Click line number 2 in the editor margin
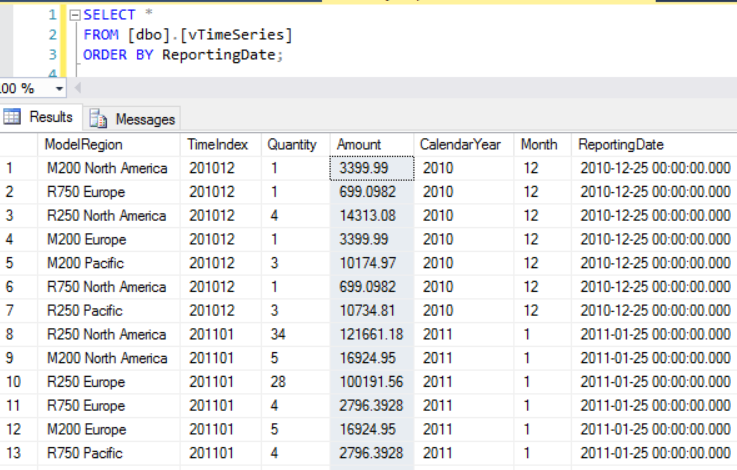Image resolution: width=737 pixels, height=470 pixels. (53, 35)
